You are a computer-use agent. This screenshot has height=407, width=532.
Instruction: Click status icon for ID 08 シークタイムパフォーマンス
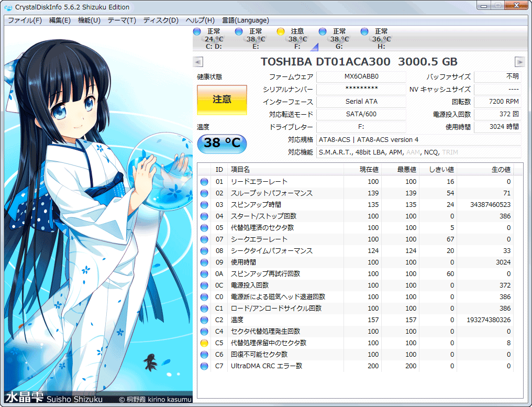204,251
